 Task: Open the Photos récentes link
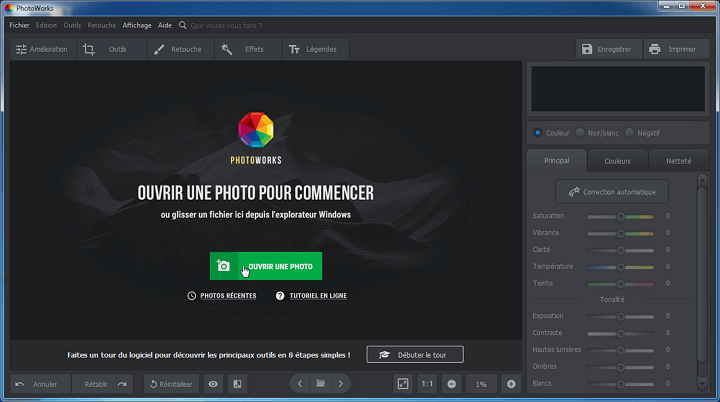(222, 295)
